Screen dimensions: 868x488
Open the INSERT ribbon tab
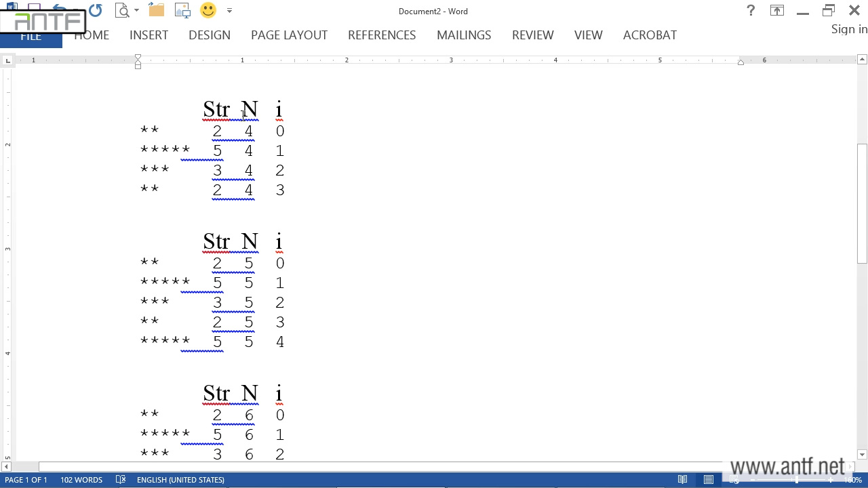(x=149, y=35)
